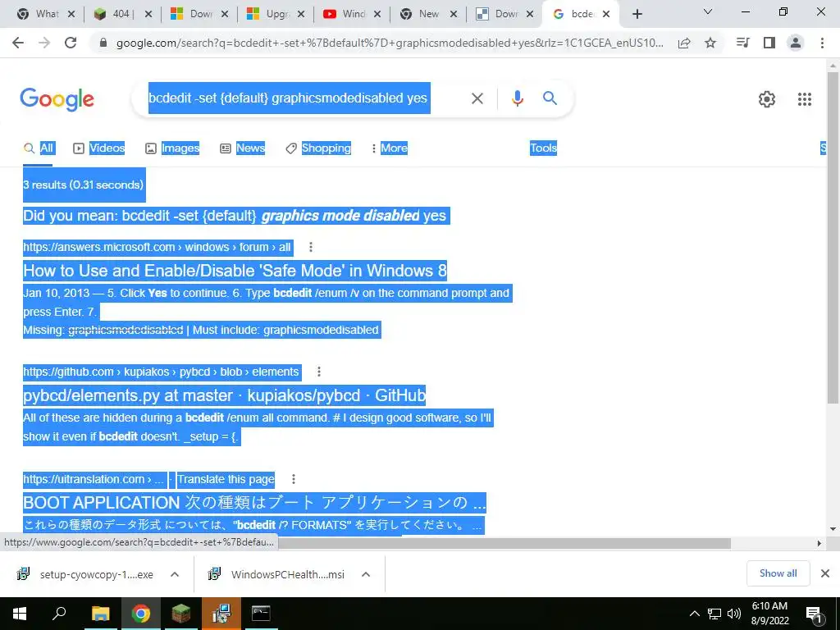Open the Chrome profile avatar
This screenshot has width=840, height=630.
click(x=796, y=43)
